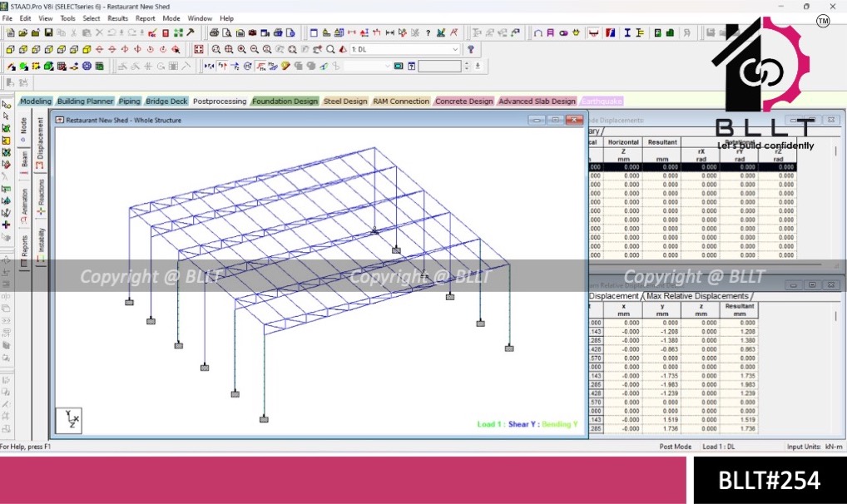Click the blue circular mesh icon in third toolbar row

tap(87, 66)
